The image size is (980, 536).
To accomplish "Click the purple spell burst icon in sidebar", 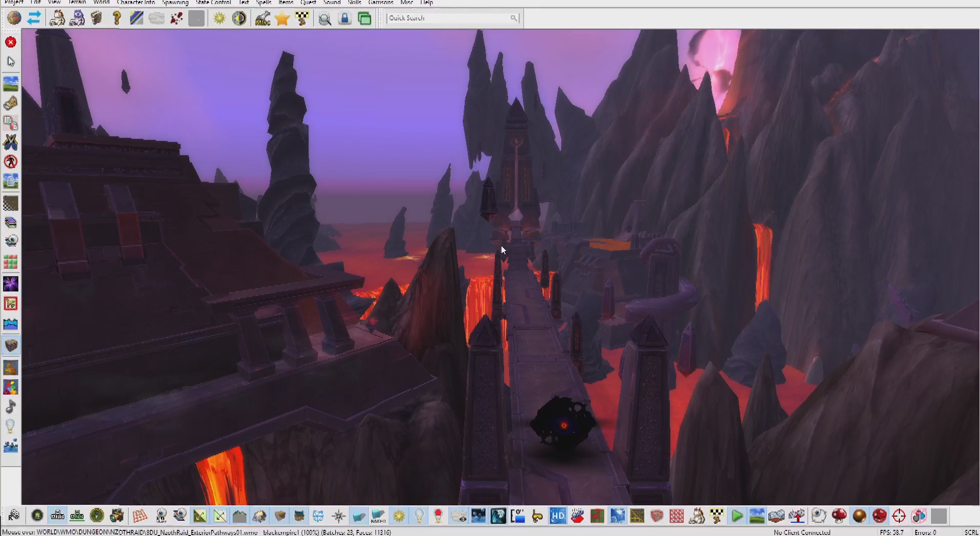I will coord(11,284).
